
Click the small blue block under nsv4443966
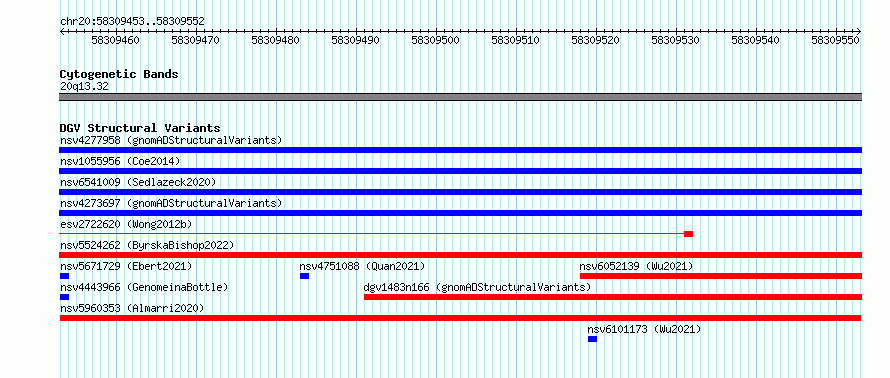(64, 297)
